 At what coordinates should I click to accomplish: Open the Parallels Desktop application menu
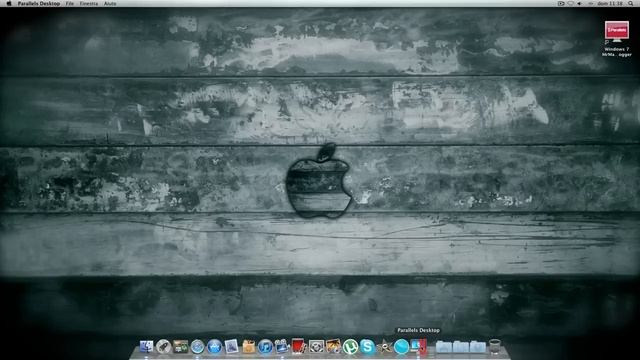tap(39, 3)
